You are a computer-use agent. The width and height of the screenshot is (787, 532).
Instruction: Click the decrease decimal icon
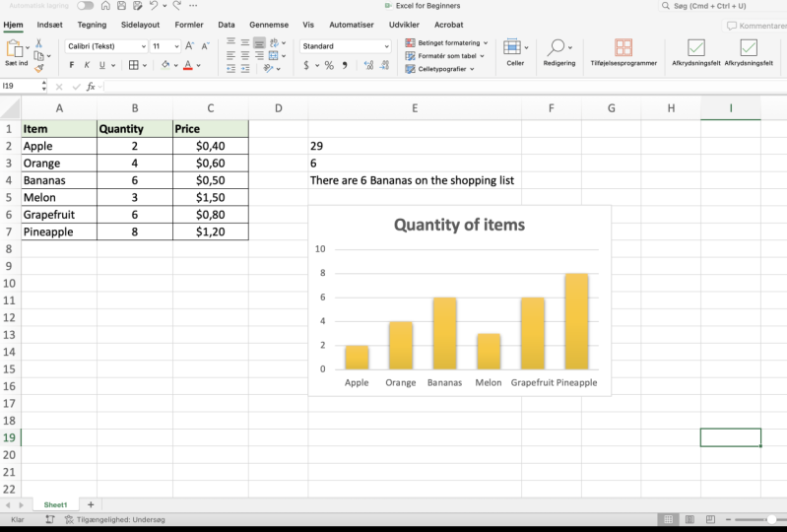coord(384,65)
